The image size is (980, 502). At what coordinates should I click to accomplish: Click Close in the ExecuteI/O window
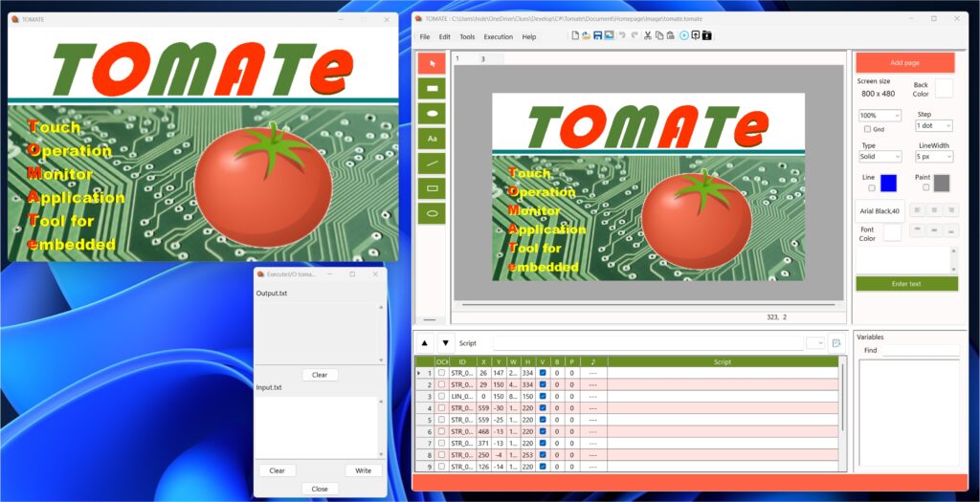320,489
